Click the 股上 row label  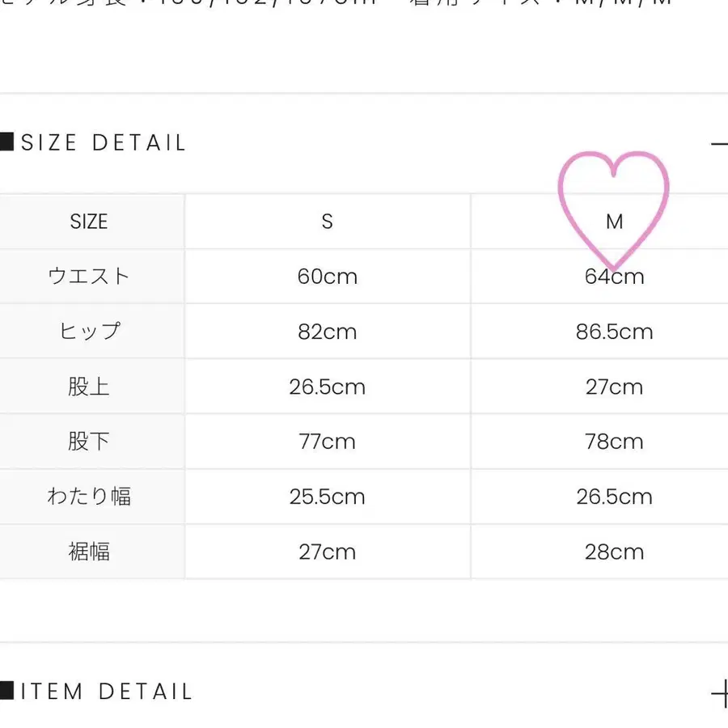pyautogui.click(x=91, y=387)
